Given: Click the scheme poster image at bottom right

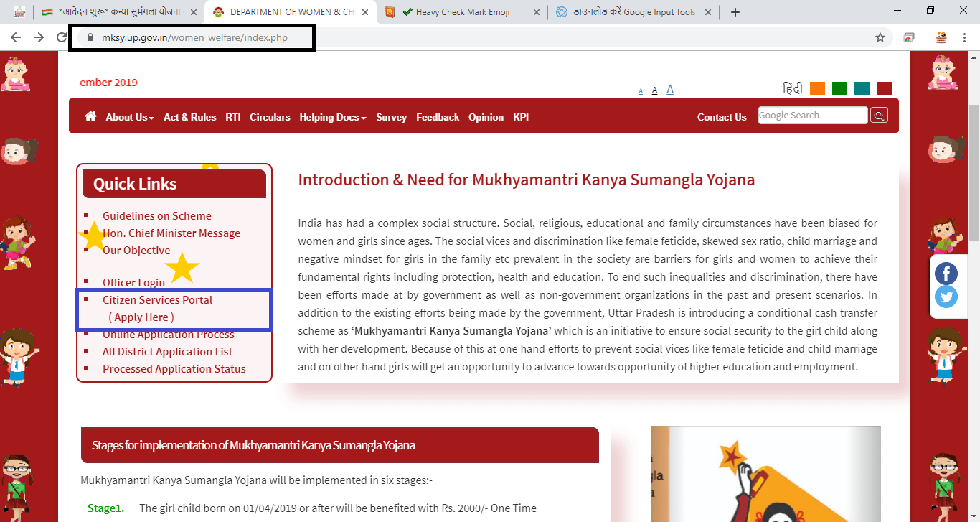Looking at the screenshot, I should [766, 474].
